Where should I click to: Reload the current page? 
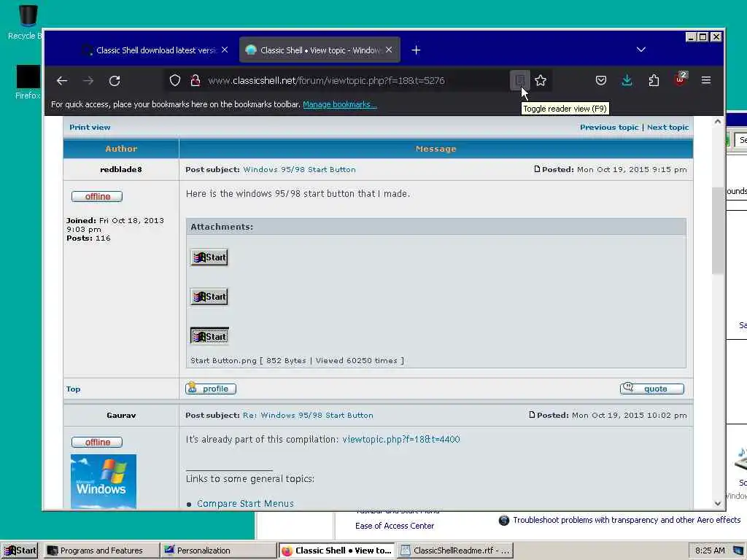pyautogui.click(x=115, y=81)
